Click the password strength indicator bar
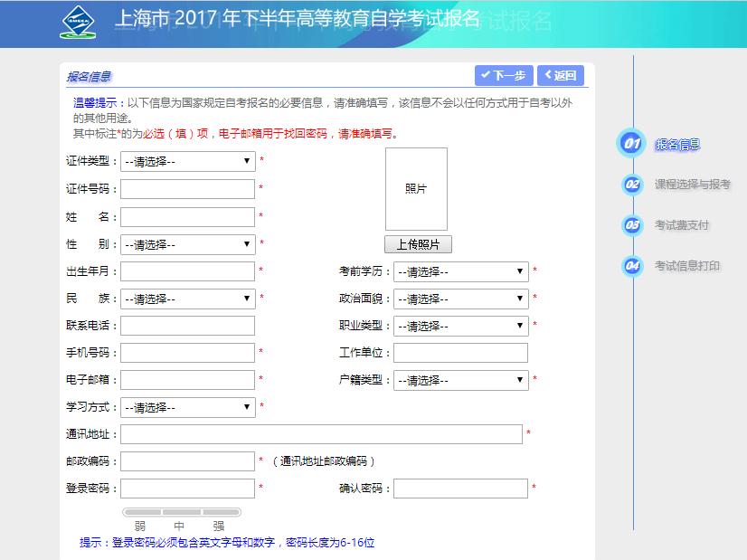Image resolution: width=747 pixels, height=560 pixels. pyautogui.click(x=182, y=512)
